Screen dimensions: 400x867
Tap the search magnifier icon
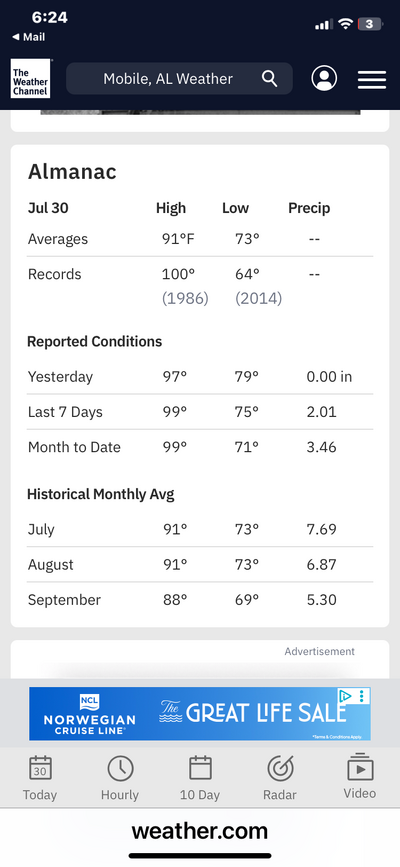coord(269,79)
